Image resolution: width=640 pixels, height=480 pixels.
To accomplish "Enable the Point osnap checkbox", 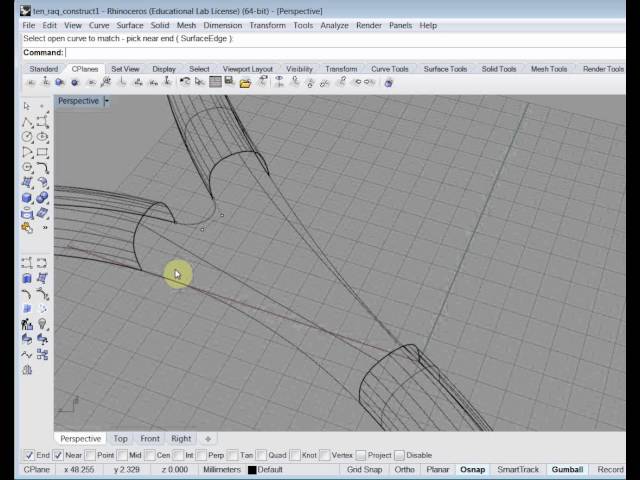I will click(90, 455).
